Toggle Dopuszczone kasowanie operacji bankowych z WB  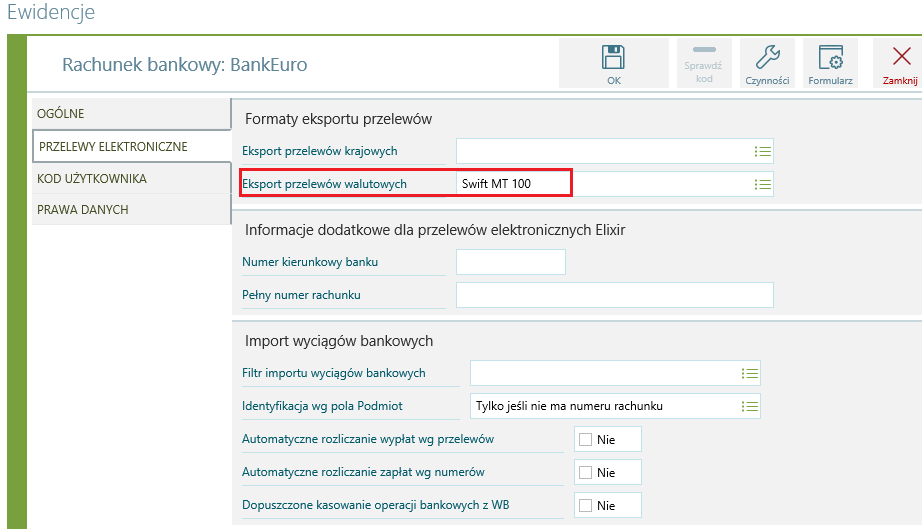(x=585, y=505)
